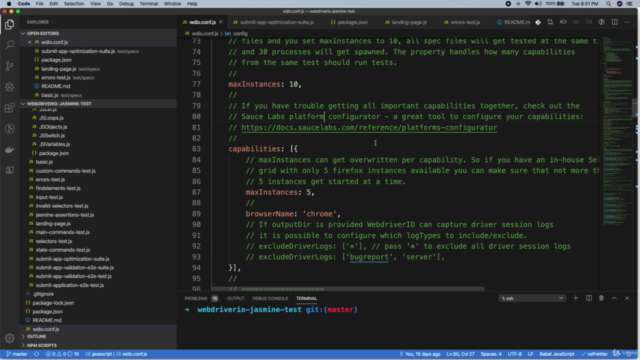Click the volume icon in menu bar
Screen dimensions: 640x360
point(538,4)
